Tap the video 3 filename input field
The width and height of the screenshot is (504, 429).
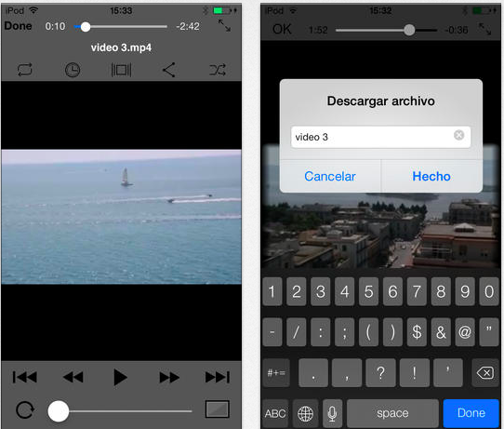(x=380, y=137)
